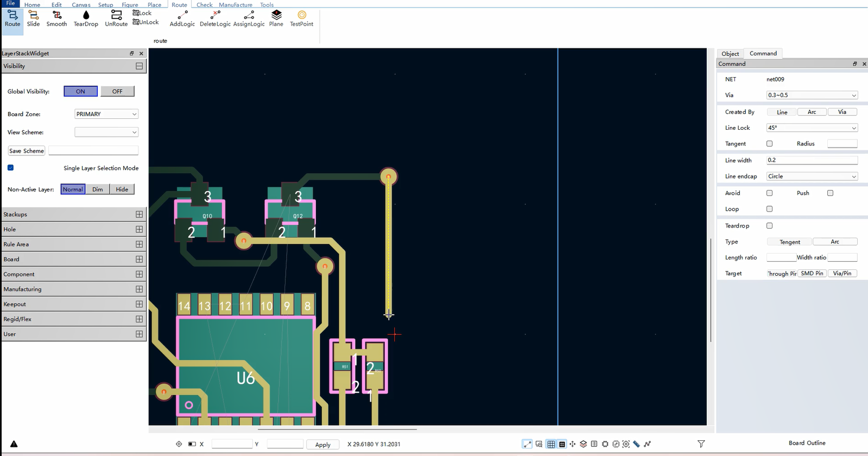Click the AddLogic icon

[x=182, y=18]
